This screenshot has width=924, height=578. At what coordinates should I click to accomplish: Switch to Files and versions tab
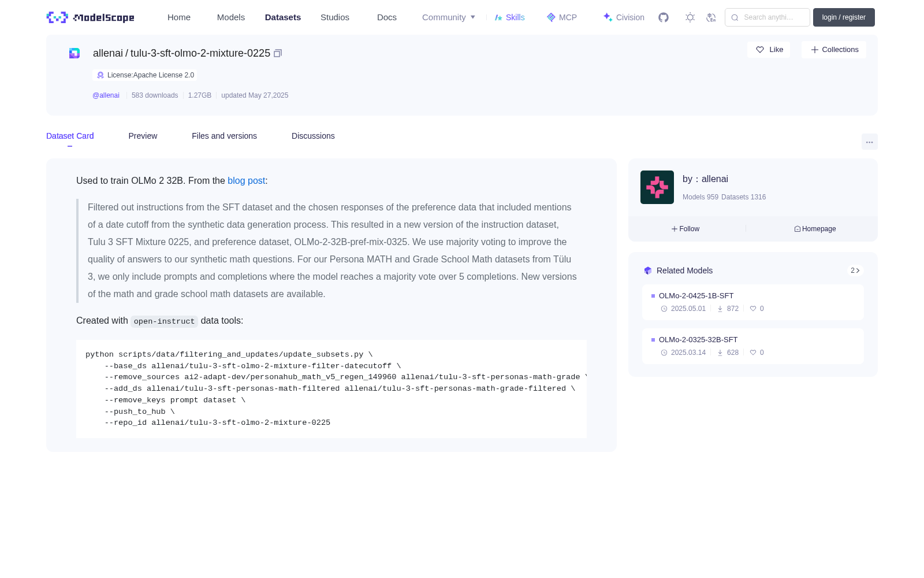pyautogui.click(x=224, y=136)
